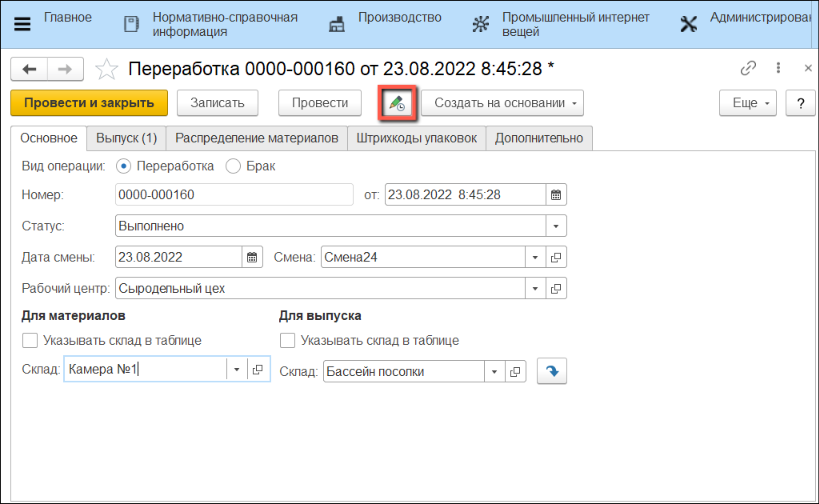This screenshot has height=504, width=819.
Task: Open calendar picker for document date
Action: click(557, 195)
